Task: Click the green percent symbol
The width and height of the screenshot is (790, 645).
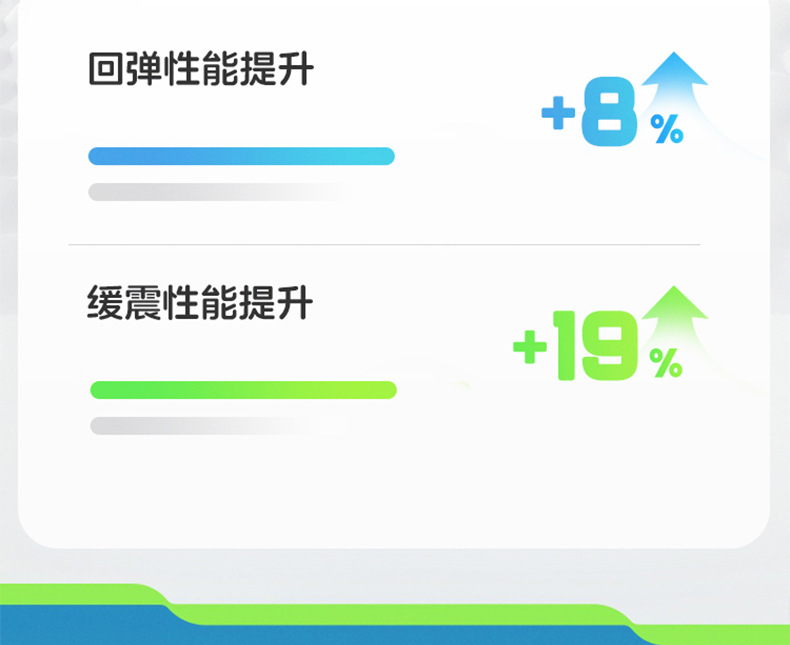Action: tap(665, 363)
